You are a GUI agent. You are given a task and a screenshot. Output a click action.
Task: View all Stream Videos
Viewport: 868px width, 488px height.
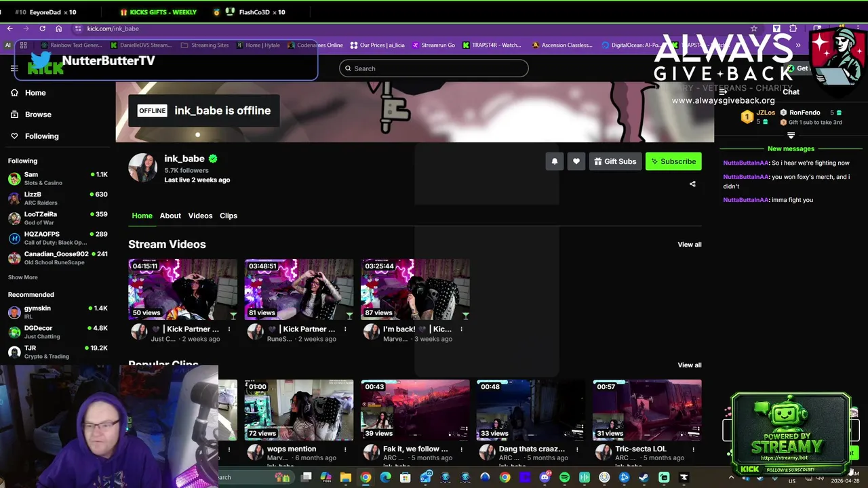[690, 245]
